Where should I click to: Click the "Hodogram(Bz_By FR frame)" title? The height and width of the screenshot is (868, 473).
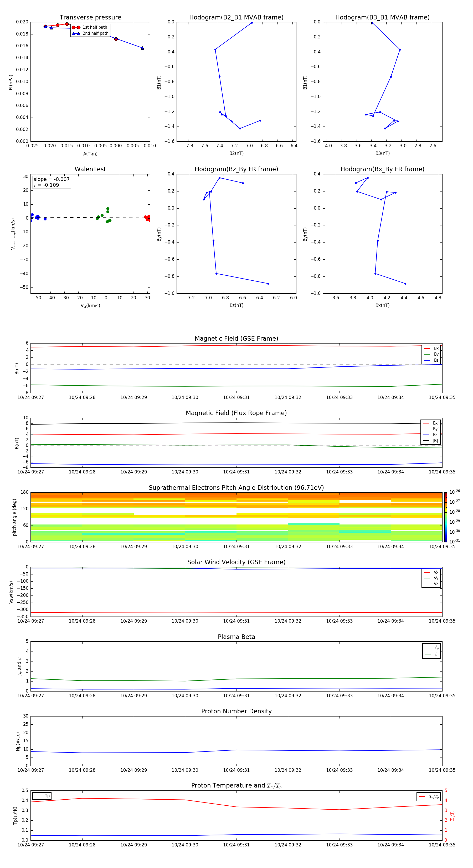pyautogui.click(x=236, y=169)
